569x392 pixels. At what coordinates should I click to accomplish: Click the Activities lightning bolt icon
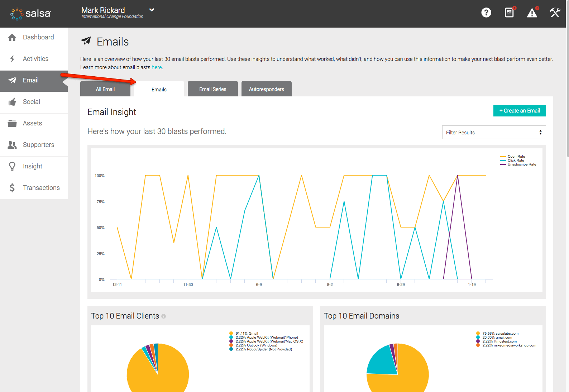pyautogui.click(x=12, y=59)
